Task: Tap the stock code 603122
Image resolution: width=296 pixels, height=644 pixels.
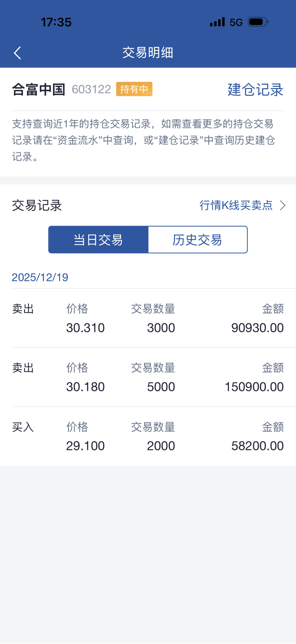Action: pyautogui.click(x=91, y=90)
